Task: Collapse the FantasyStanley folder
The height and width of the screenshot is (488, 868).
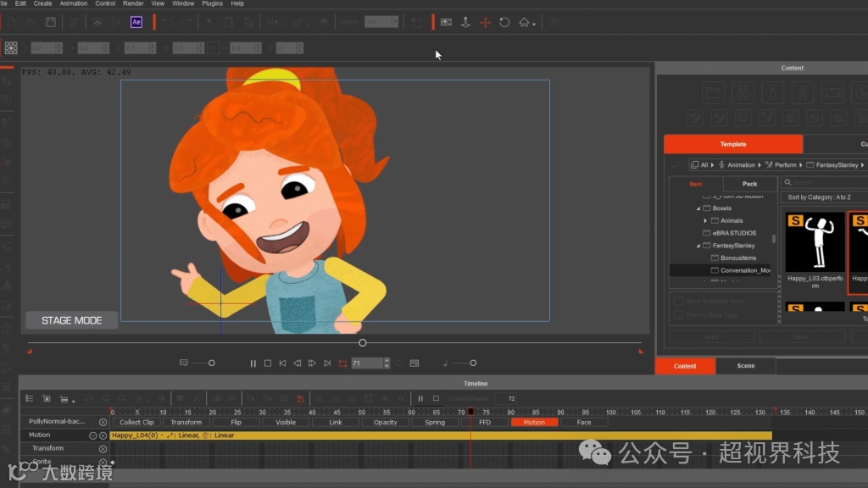Action: 698,246
